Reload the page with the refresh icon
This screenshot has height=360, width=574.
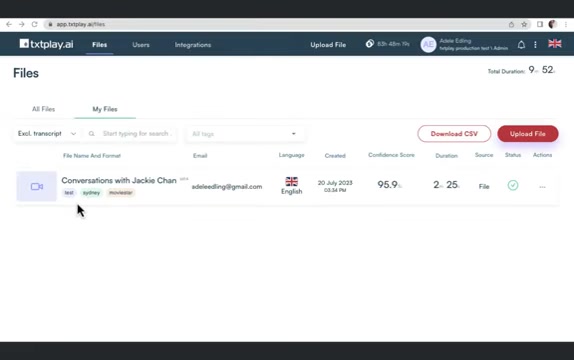click(x=34, y=24)
